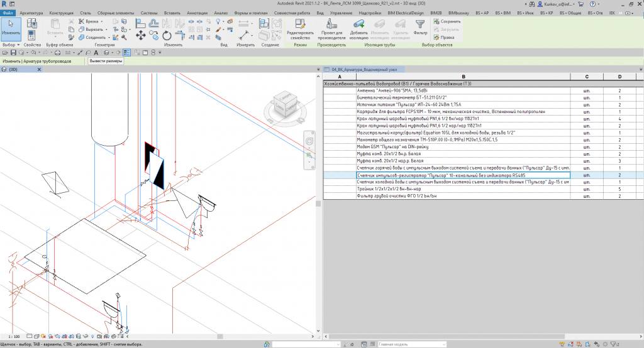644x348 pixels.
Task: Expand the Соединить dropdown arrow
Action: pos(109,37)
